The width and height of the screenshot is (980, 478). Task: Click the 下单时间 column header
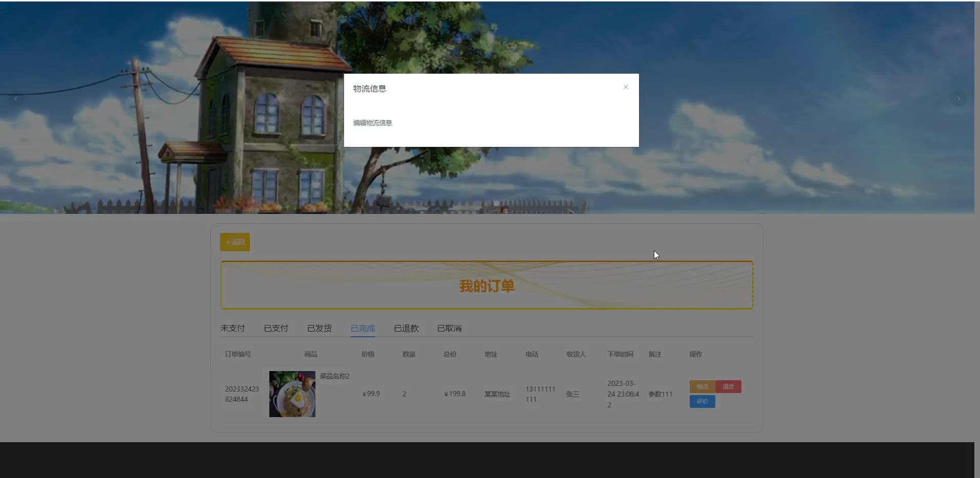621,354
